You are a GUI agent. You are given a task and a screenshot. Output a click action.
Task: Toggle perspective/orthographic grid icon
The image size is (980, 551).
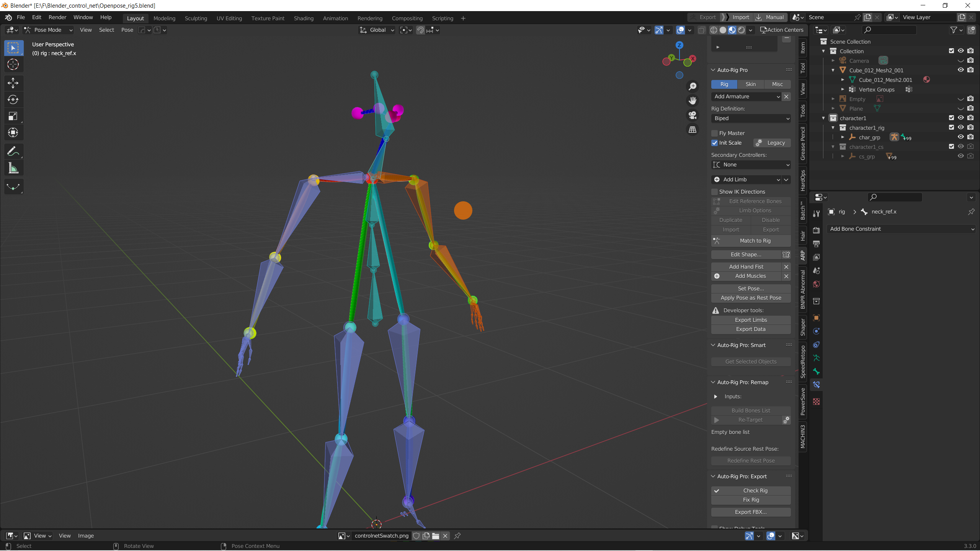pos(693,130)
